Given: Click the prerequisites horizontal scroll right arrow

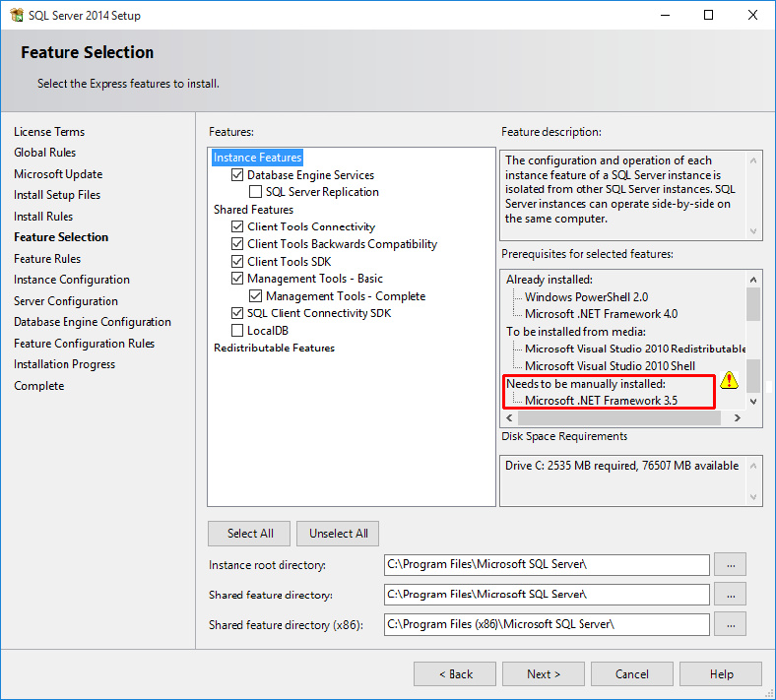Looking at the screenshot, I should click(x=738, y=418).
